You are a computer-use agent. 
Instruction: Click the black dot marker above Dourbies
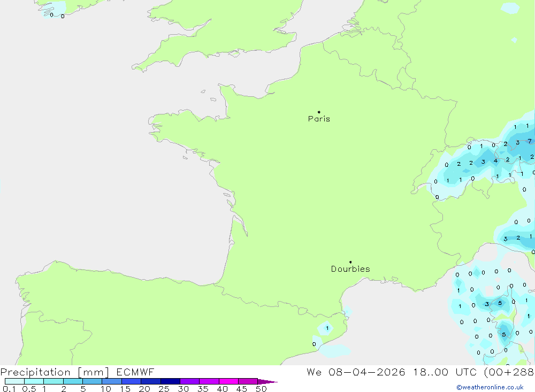point(350,262)
